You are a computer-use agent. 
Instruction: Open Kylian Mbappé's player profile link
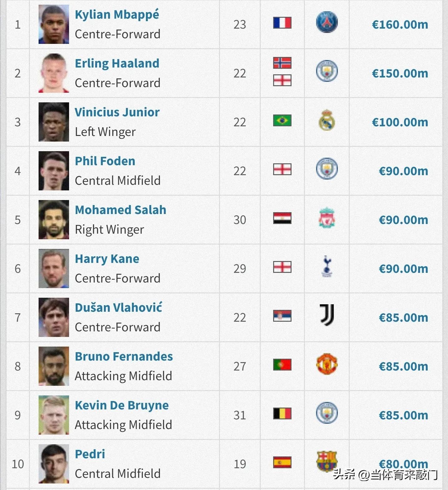pos(117,15)
